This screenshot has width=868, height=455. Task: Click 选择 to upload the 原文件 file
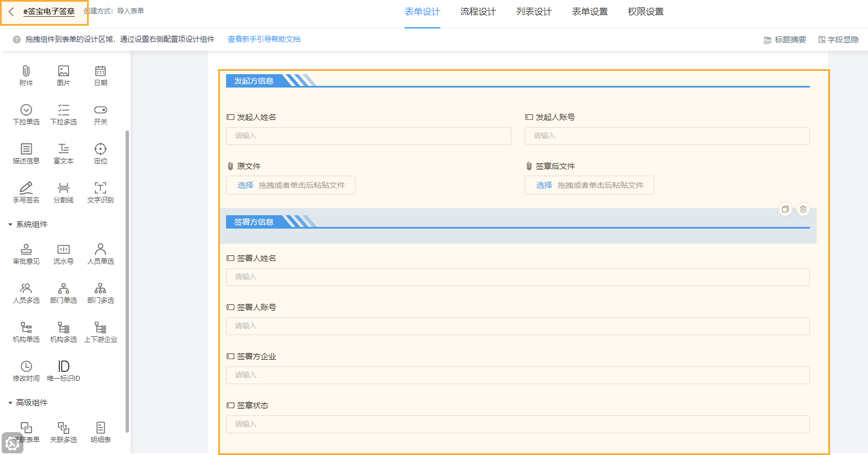click(x=244, y=185)
